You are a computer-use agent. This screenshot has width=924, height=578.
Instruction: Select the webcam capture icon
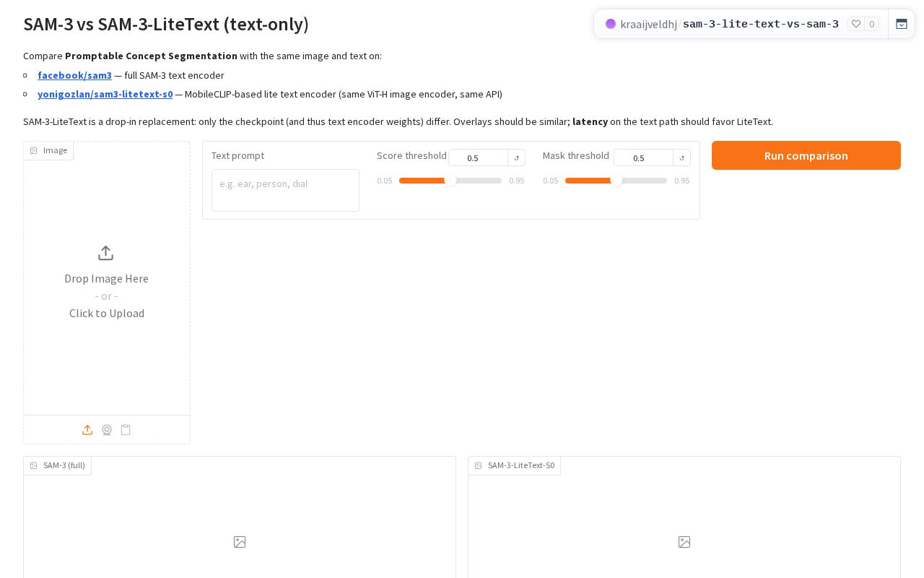coord(107,430)
